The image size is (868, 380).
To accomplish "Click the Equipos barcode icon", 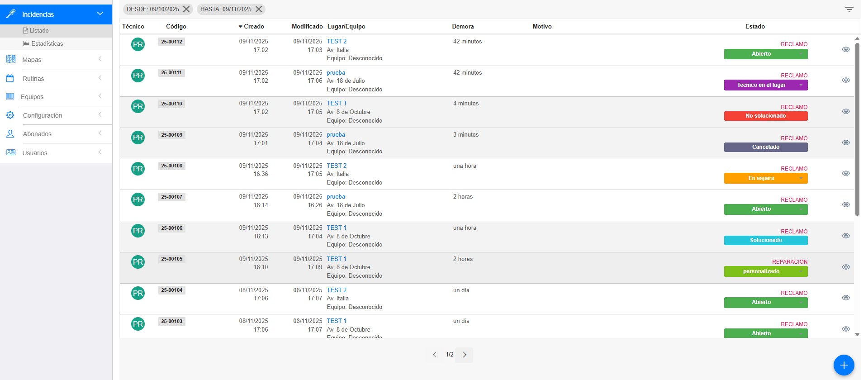I will pyautogui.click(x=10, y=96).
